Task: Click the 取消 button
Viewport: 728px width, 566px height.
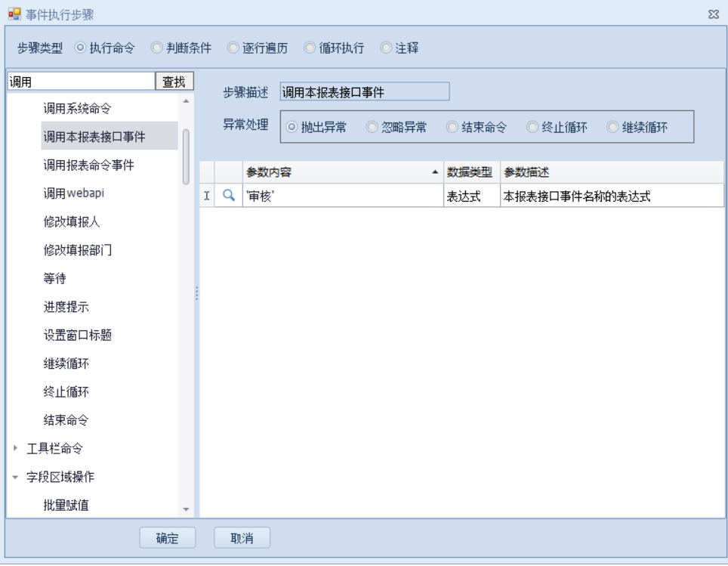Action: click(242, 538)
